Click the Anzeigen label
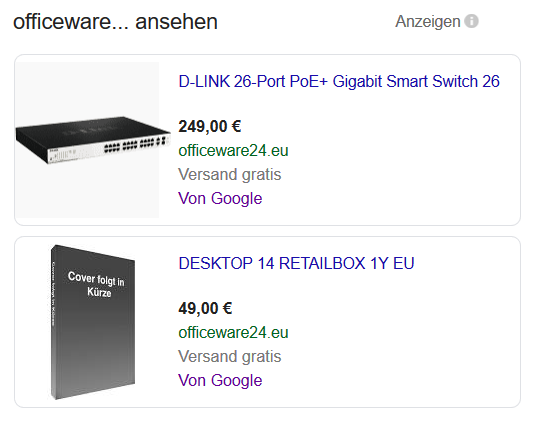The height and width of the screenshot is (421, 533). [428, 22]
